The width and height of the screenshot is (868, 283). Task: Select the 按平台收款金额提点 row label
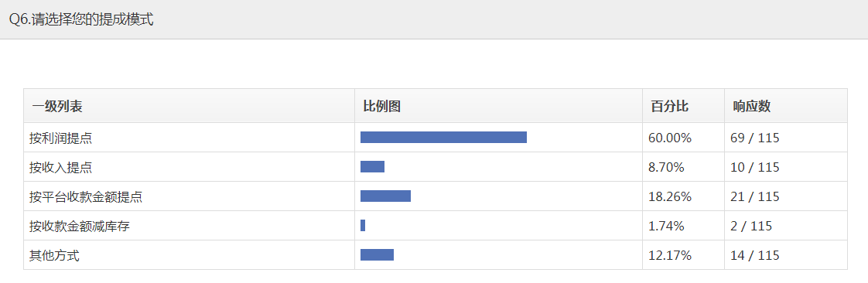click(x=86, y=196)
